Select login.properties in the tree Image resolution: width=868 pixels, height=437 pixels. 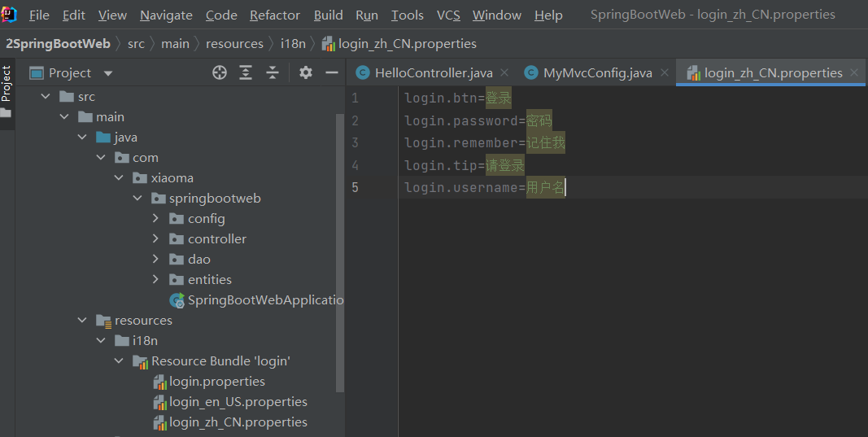[217, 382]
